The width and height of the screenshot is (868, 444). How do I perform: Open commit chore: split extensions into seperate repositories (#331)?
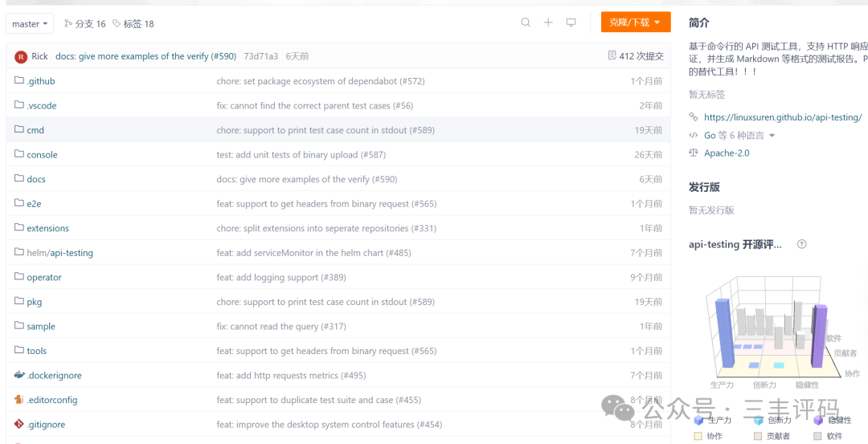pyautogui.click(x=326, y=228)
